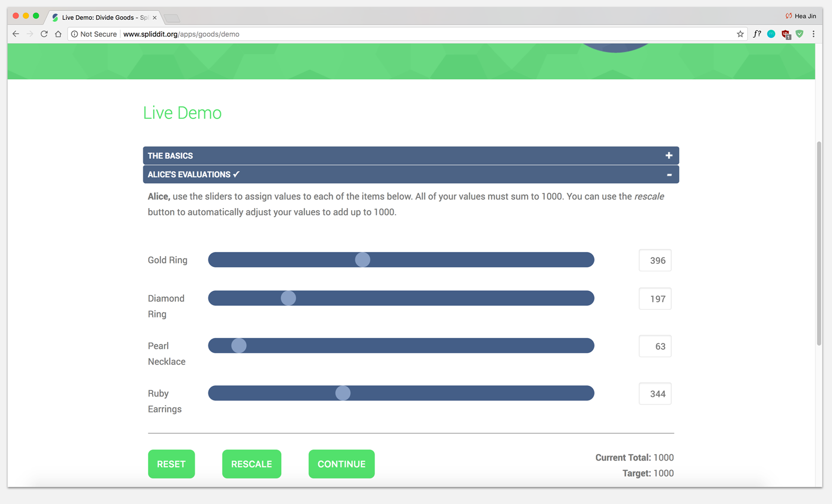This screenshot has width=832, height=504.
Task: Click Alice's Evaluations accordion header
Action: coord(411,174)
